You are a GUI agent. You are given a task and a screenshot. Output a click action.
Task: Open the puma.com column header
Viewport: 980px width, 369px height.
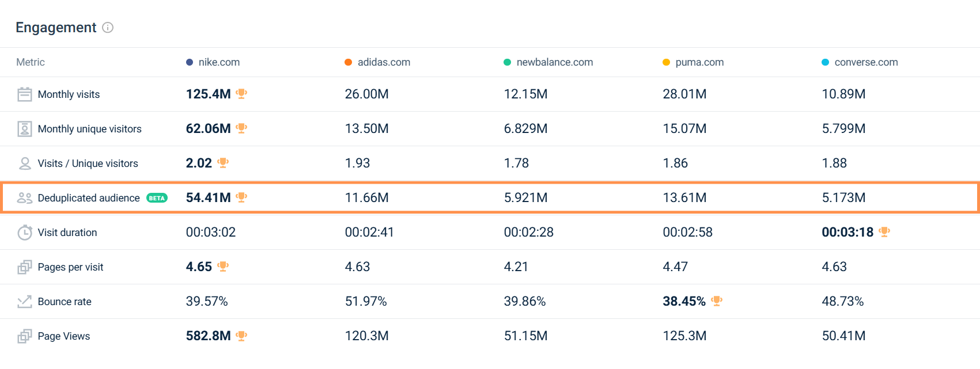point(699,62)
